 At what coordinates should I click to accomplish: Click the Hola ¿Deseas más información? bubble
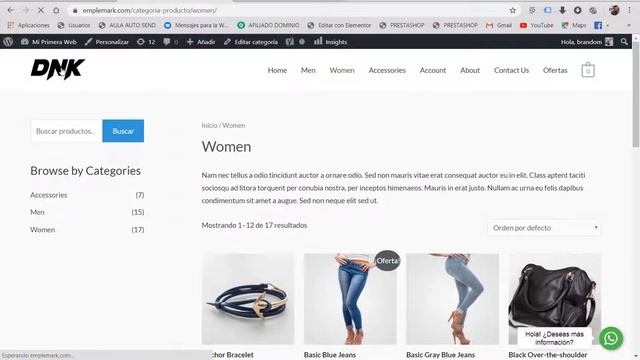tap(554, 338)
